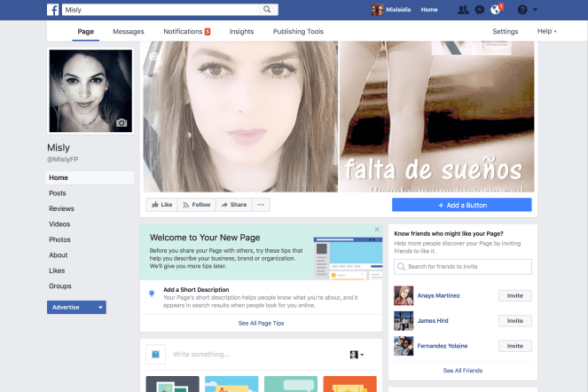Click the camera icon on cover photo
588x392 pixels.
coord(153,56)
